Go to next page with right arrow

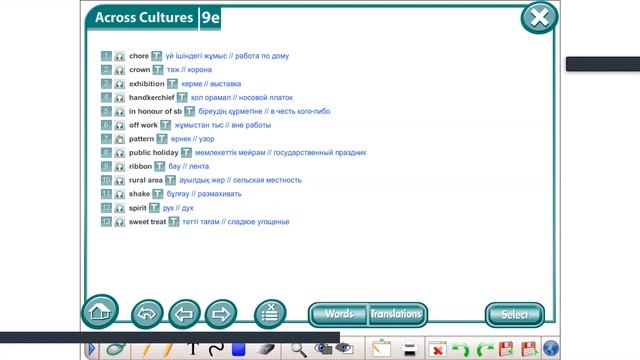[x=221, y=314]
